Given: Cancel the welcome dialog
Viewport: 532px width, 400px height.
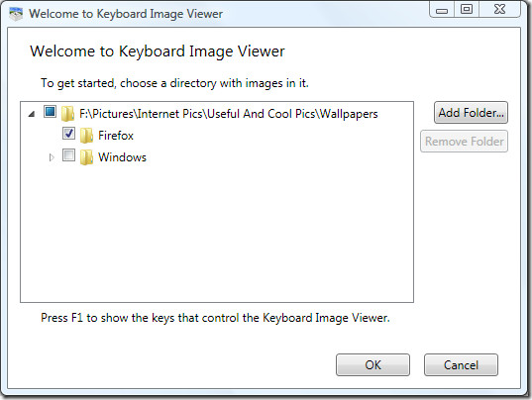Looking at the screenshot, I should [x=461, y=365].
